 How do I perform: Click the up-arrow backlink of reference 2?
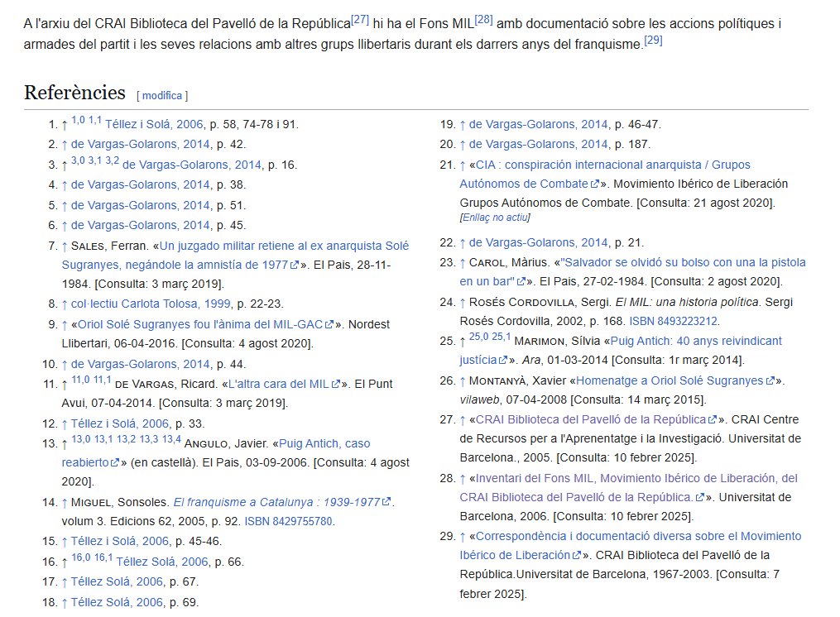click(x=65, y=145)
